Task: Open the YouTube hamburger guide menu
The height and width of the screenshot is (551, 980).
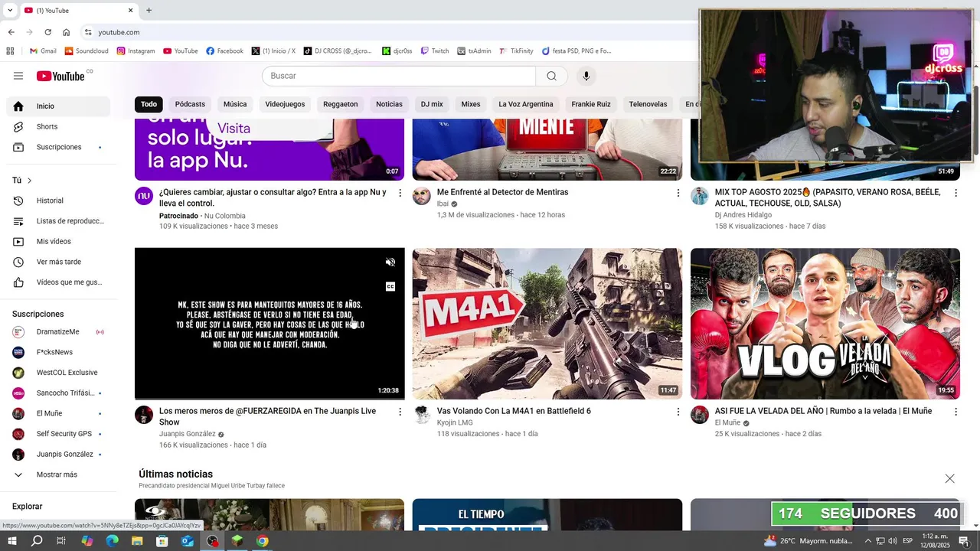Action: click(18, 76)
